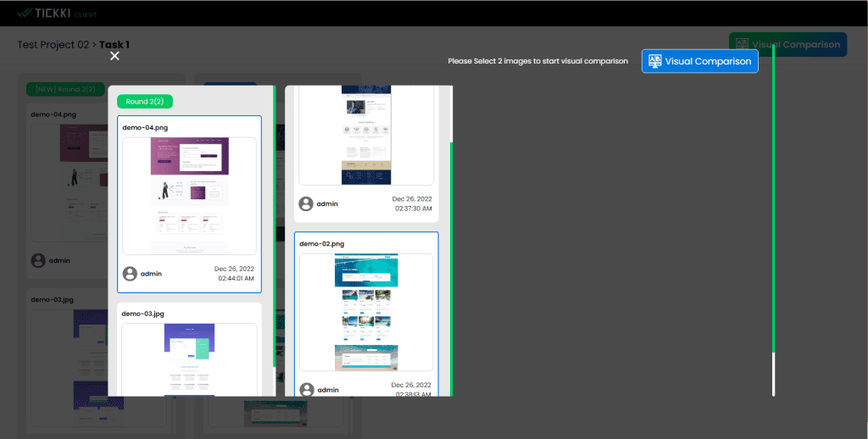Screen dimensions: 868x439
Task: Click the timestamp 02:44:01 AM
Action: coord(236,279)
